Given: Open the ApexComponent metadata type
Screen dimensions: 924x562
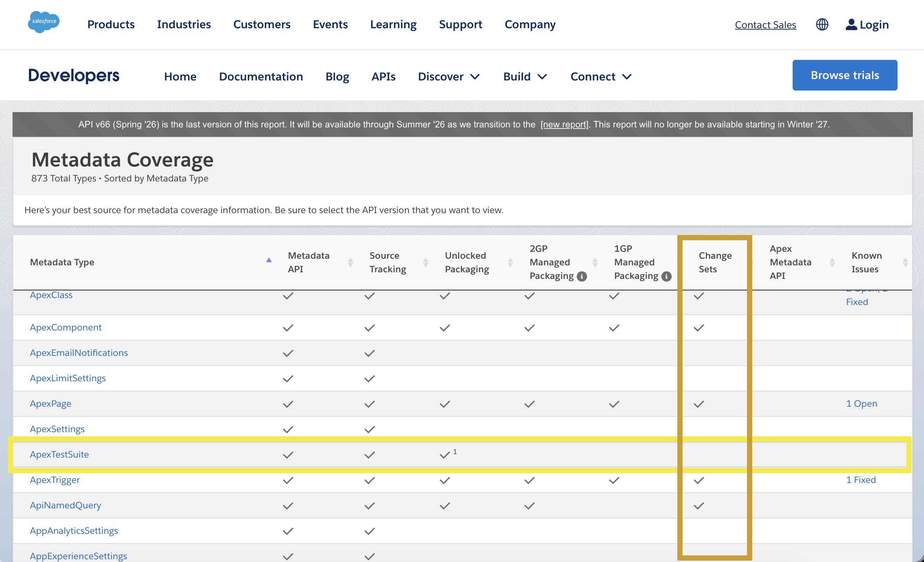Looking at the screenshot, I should tap(66, 327).
